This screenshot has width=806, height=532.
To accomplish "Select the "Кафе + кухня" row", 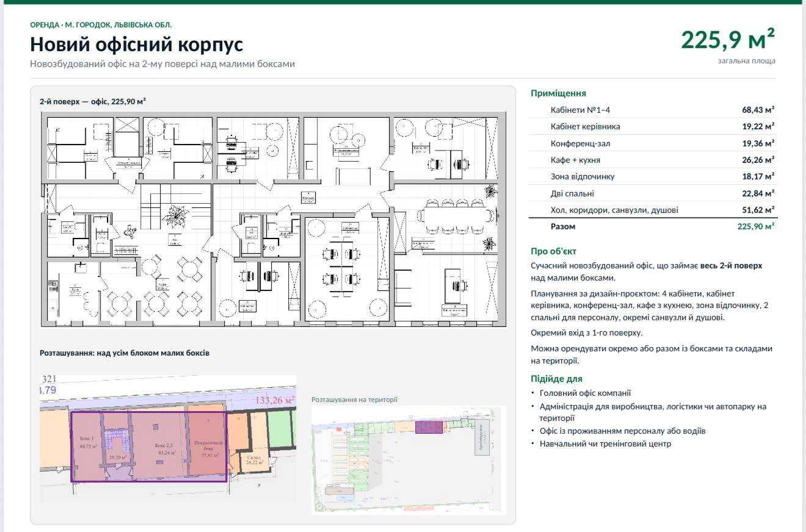I will [654, 160].
